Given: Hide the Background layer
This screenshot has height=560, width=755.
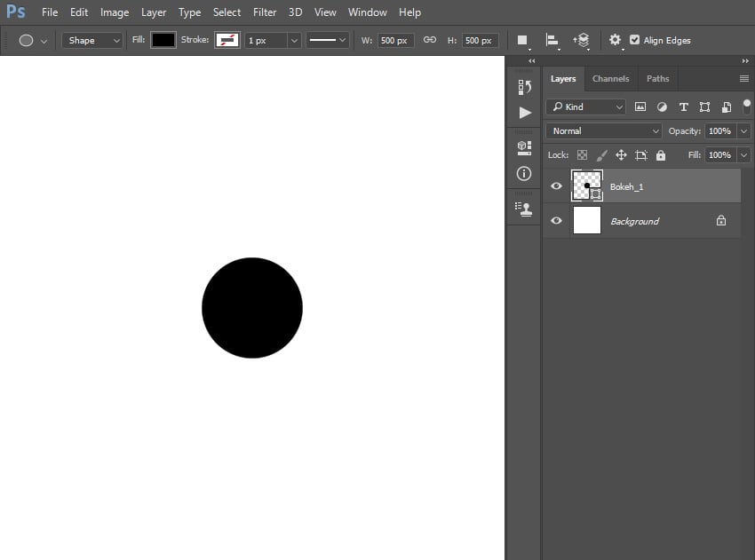Looking at the screenshot, I should click(x=556, y=221).
